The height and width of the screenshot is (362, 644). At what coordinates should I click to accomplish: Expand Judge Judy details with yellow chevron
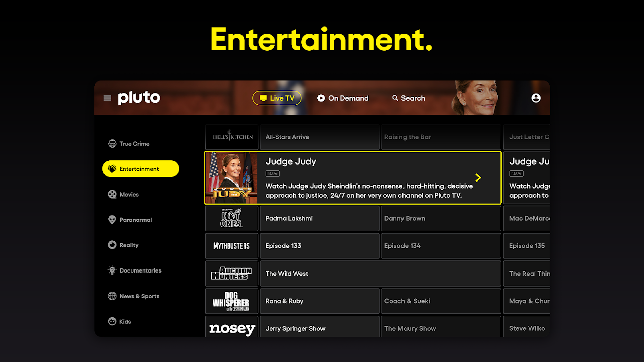point(478,177)
